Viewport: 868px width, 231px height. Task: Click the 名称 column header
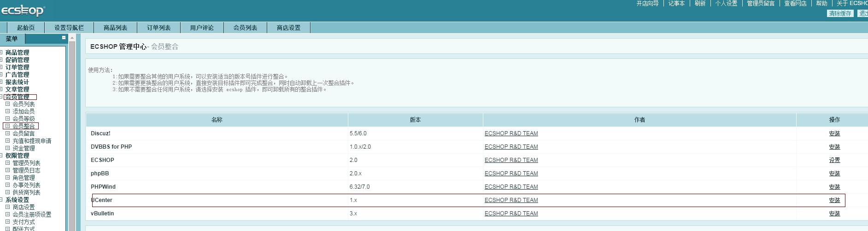tap(217, 120)
